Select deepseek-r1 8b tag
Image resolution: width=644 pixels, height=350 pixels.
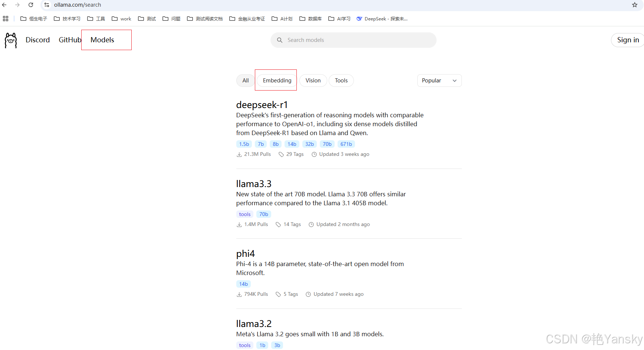276,144
